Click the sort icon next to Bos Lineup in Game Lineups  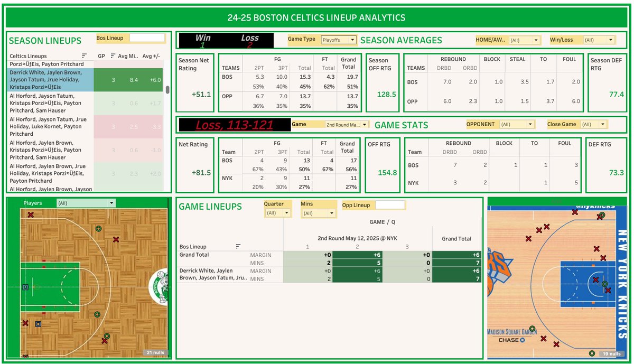[238, 247]
